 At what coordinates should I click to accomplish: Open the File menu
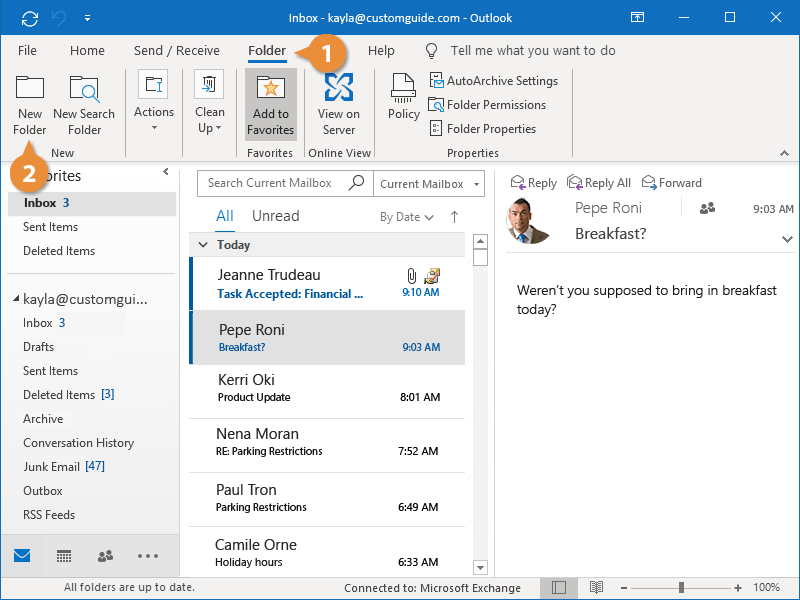(27, 50)
